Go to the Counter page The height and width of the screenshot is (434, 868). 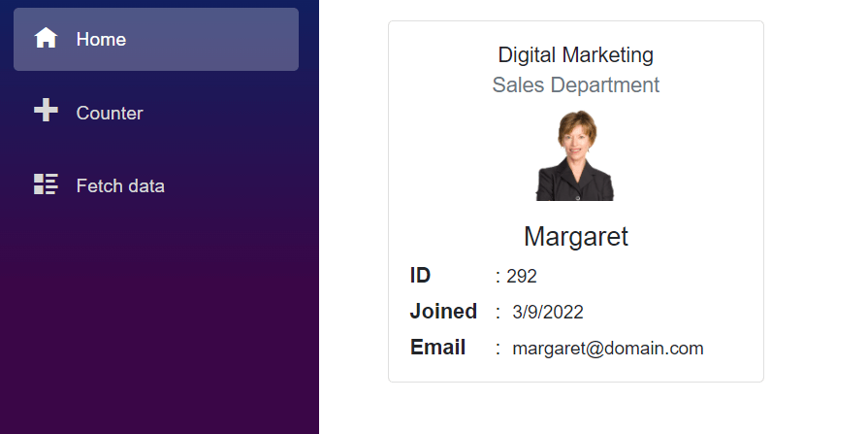pos(110,113)
